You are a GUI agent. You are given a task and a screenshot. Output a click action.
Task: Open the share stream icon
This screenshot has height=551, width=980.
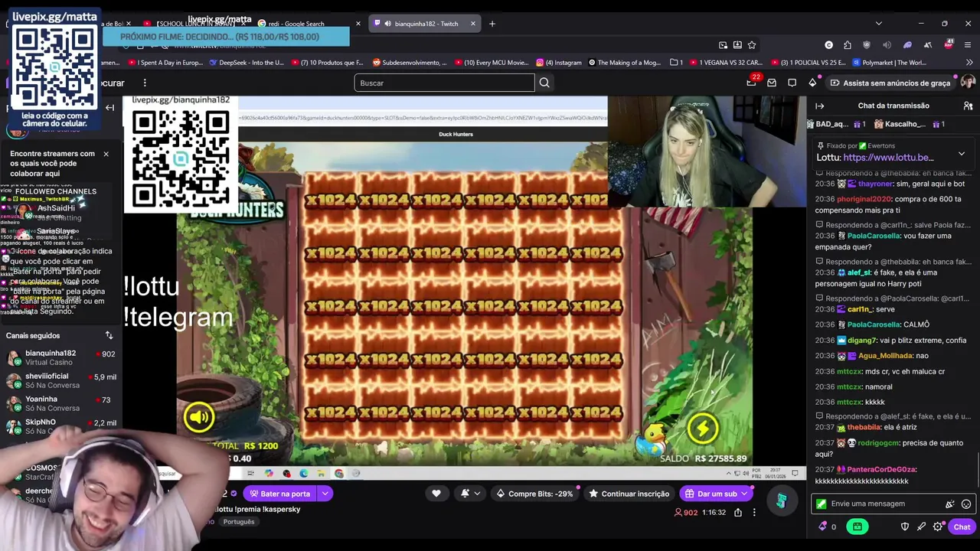(738, 512)
